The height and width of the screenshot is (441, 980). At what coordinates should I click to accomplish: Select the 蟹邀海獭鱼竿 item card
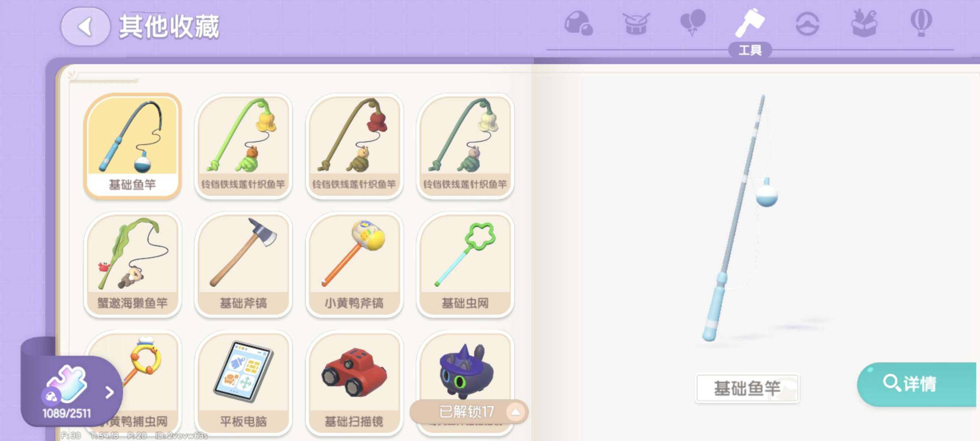132,265
